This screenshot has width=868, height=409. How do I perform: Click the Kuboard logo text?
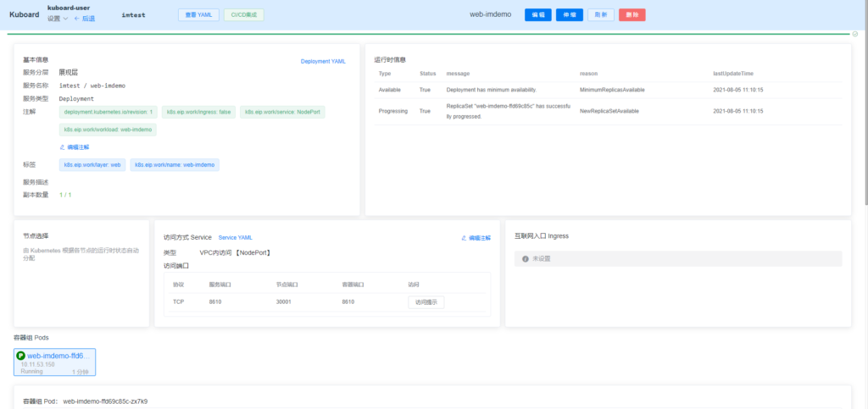(x=23, y=14)
